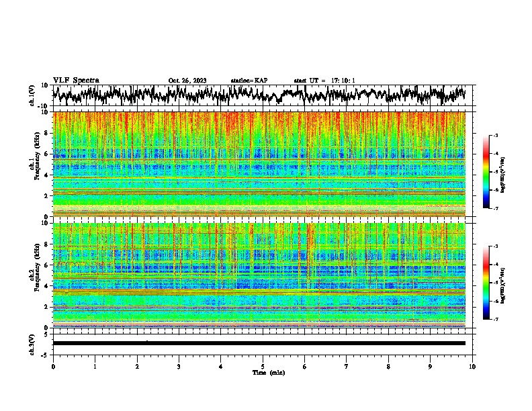
Task: Click the "-7" label on ch.1 color scale
Action: pyautogui.click(x=496, y=208)
